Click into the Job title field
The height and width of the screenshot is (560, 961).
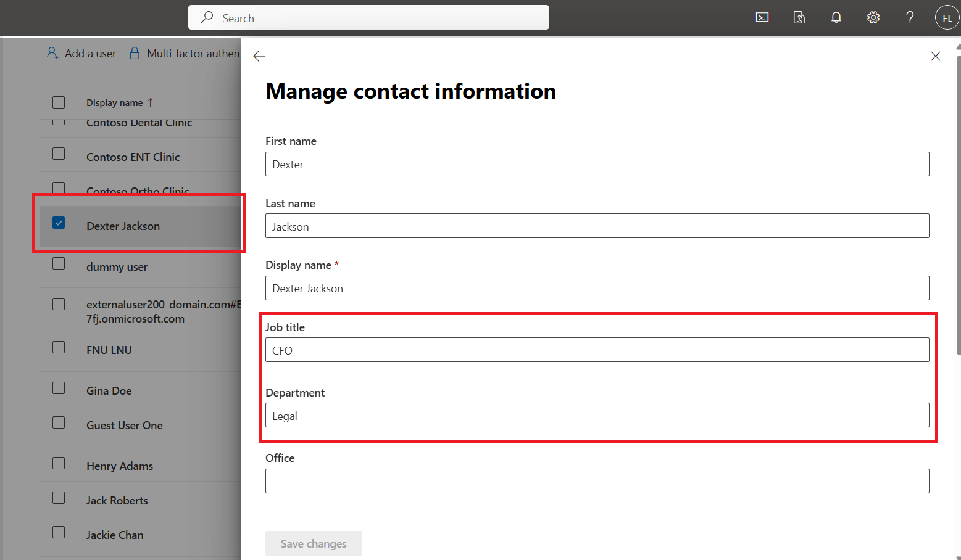pyautogui.click(x=597, y=350)
